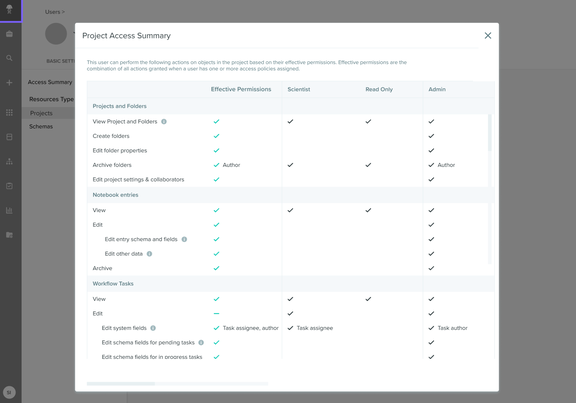The width and height of the screenshot is (576, 403).
Task: Click the Edit folder properties row label
Action: pyautogui.click(x=120, y=151)
